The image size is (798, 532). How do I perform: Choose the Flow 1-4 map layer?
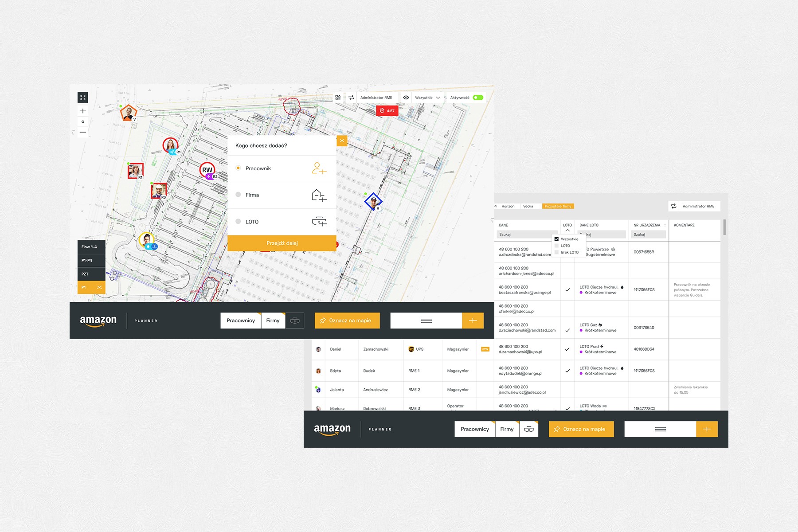pos(91,247)
